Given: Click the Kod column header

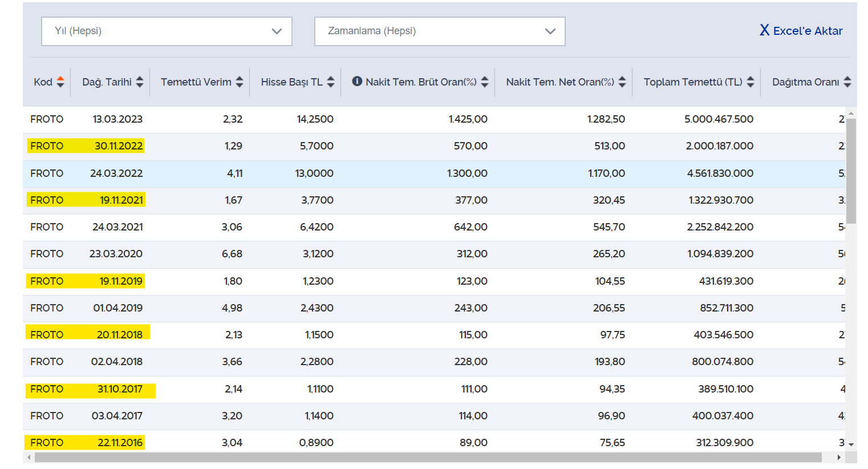Looking at the screenshot, I should 43,82.
